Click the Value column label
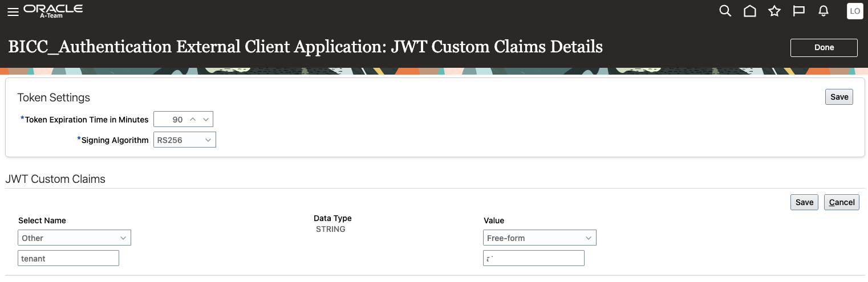Screen dimensions: 868x282 494,220
